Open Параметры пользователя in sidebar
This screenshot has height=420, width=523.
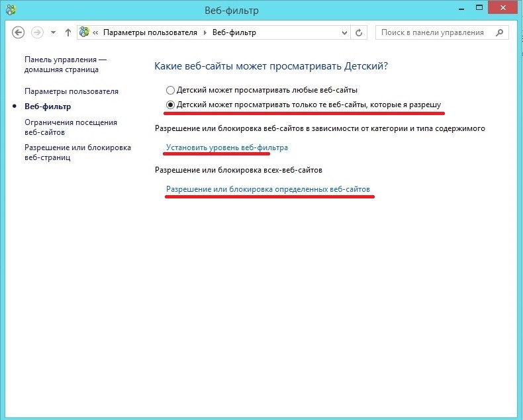pos(71,91)
